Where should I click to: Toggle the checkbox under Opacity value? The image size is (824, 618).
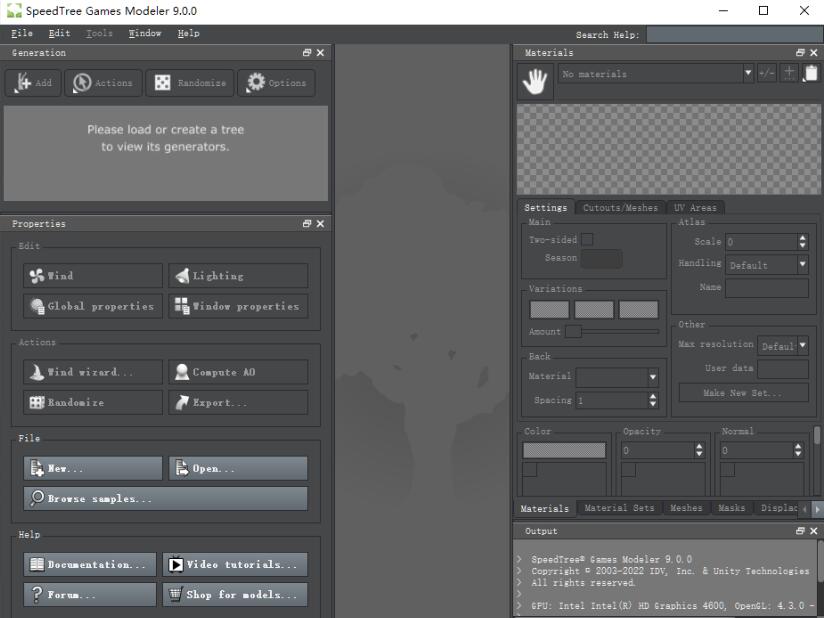[x=628, y=469]
